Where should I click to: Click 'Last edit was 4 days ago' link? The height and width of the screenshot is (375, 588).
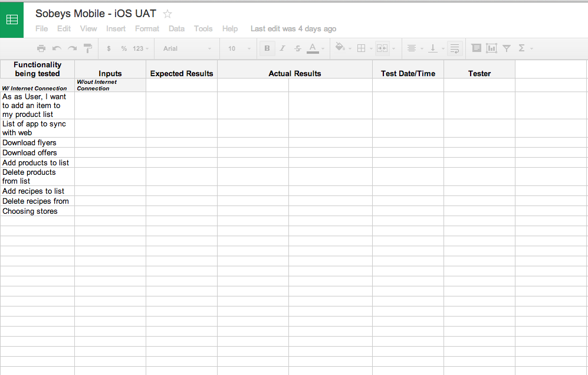(x=293, y=29)
